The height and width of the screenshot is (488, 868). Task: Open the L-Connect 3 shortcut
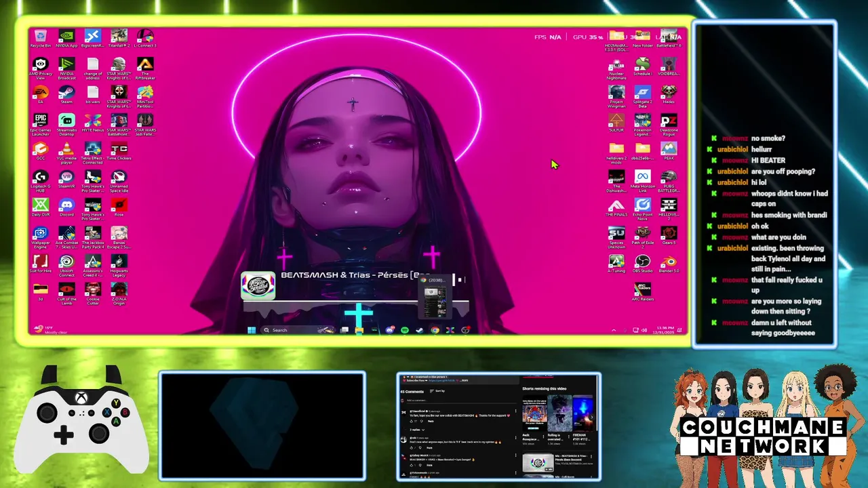144,38
